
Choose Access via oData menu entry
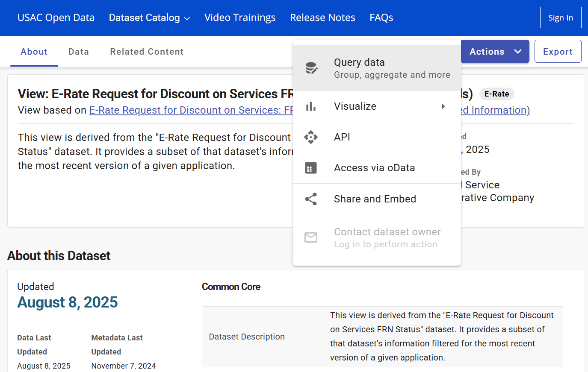(374, 168)
